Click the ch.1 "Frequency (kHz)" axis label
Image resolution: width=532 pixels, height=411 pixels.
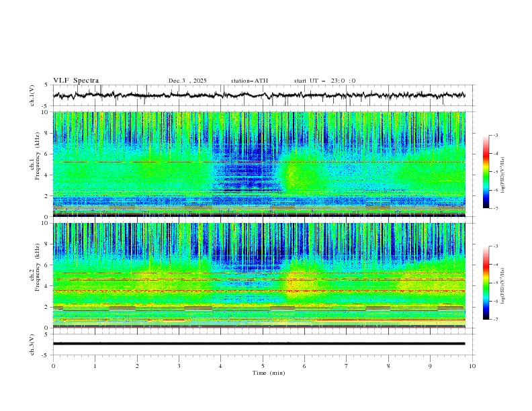coord(38,157)
